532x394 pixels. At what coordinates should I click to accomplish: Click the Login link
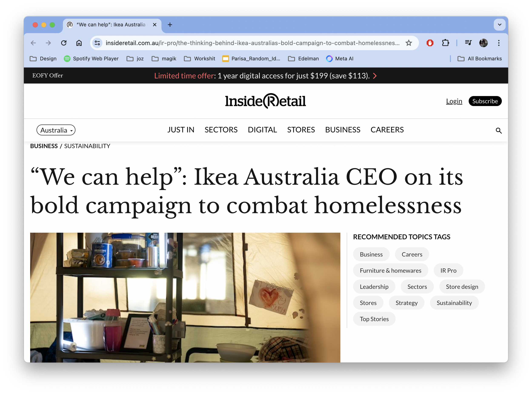454,101
